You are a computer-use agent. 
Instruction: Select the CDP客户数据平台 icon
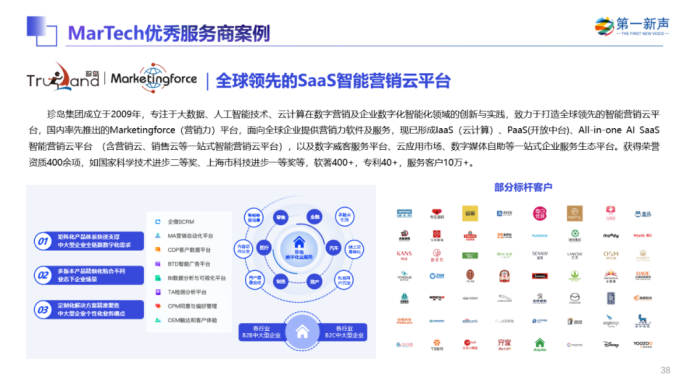[158, 250]
